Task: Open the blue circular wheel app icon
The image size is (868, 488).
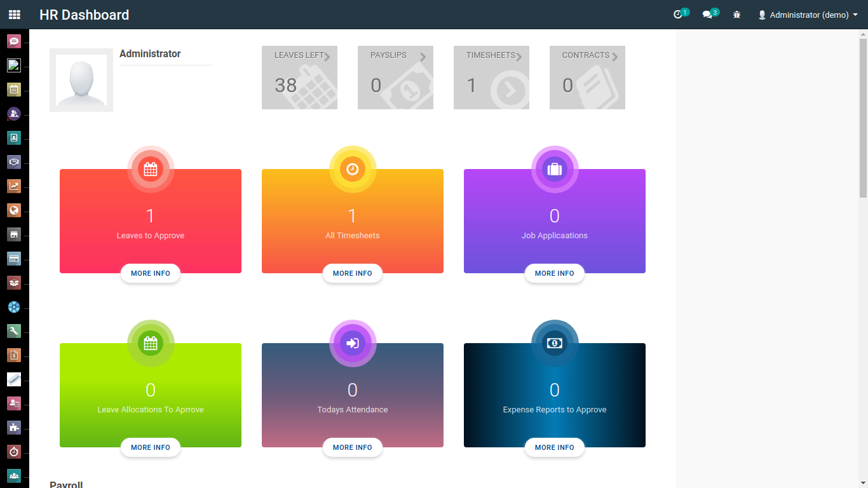Action: [x=14, y=307]
